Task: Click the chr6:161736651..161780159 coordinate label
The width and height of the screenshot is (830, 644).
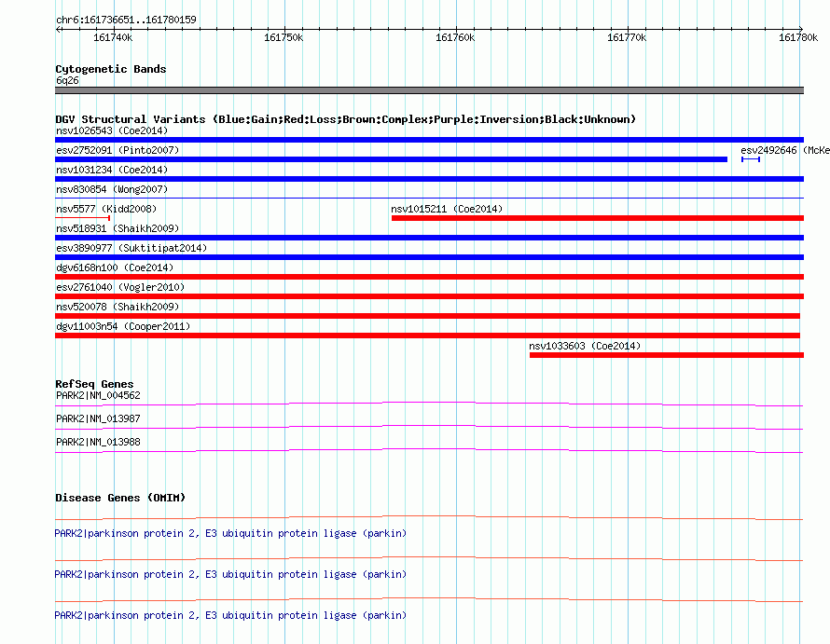Action: click(126, 20)
